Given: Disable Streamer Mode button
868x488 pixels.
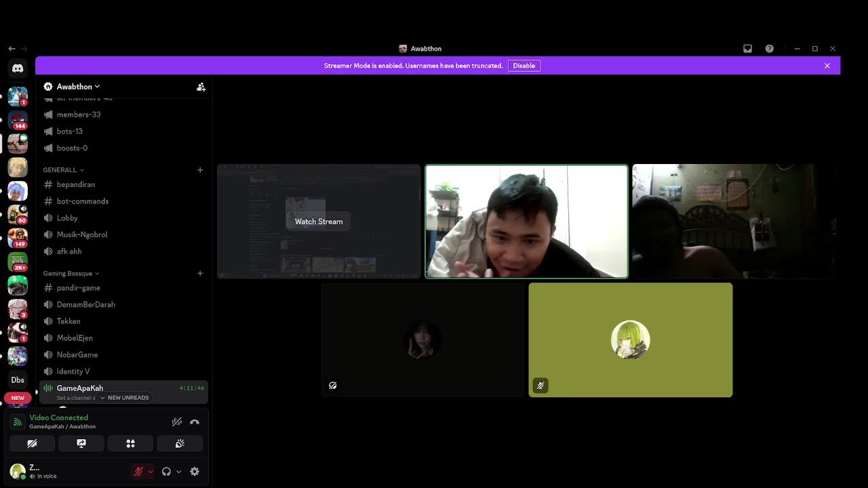Looking at the screenshot, I should click(x=524, y=66).
